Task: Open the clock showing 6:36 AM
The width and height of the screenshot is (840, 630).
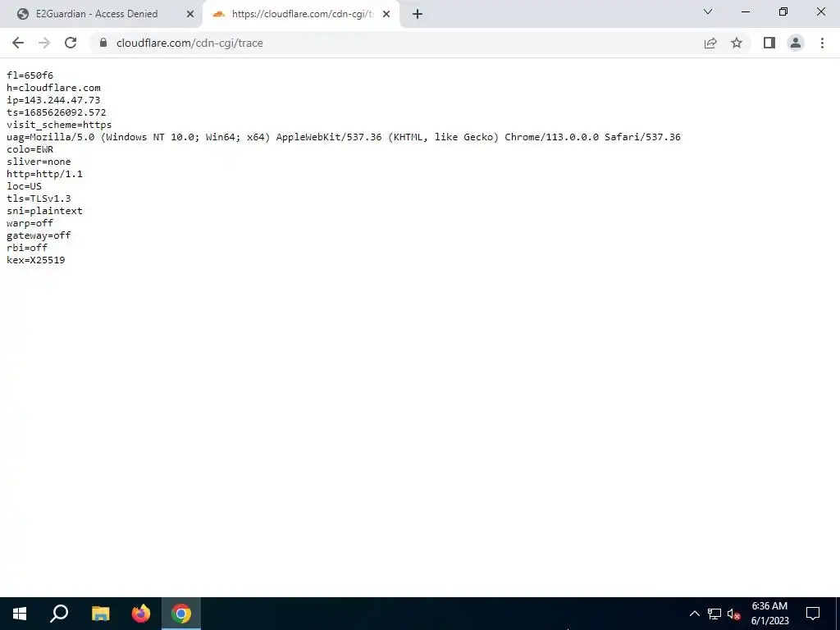Action: (769, 614)
